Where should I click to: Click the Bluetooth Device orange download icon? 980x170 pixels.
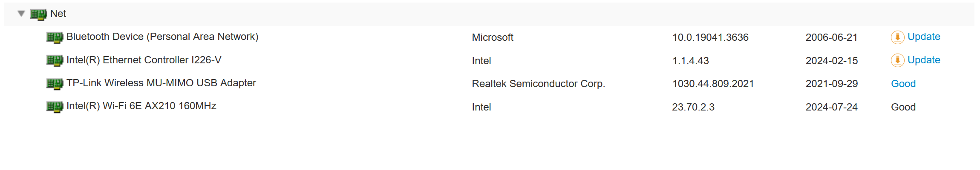(x=897, y=37)
